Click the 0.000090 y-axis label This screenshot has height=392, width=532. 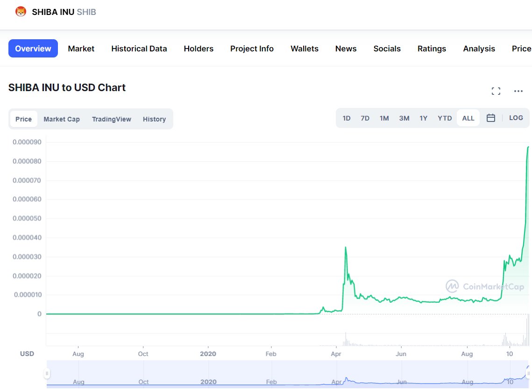[x=27, y=142]
